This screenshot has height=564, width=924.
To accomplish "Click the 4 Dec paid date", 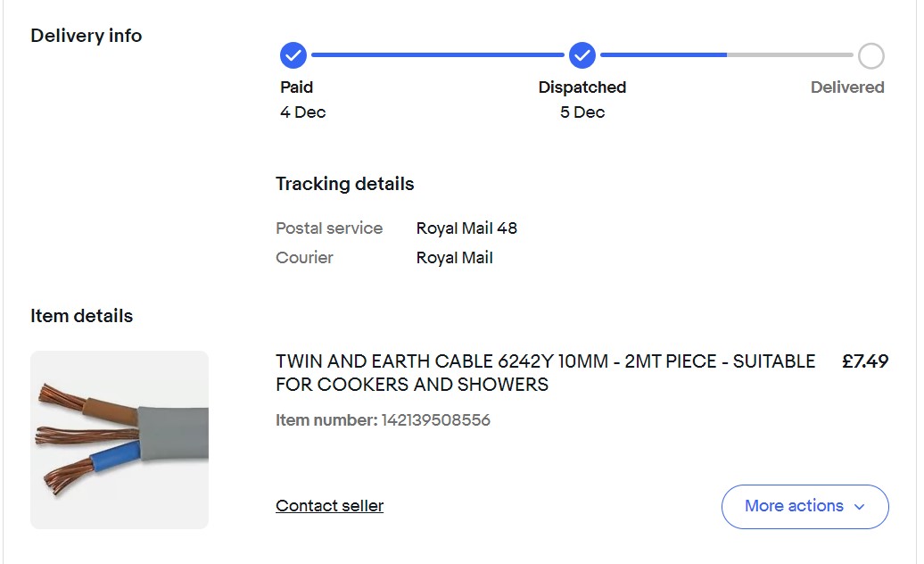I will tap(303, 112).
